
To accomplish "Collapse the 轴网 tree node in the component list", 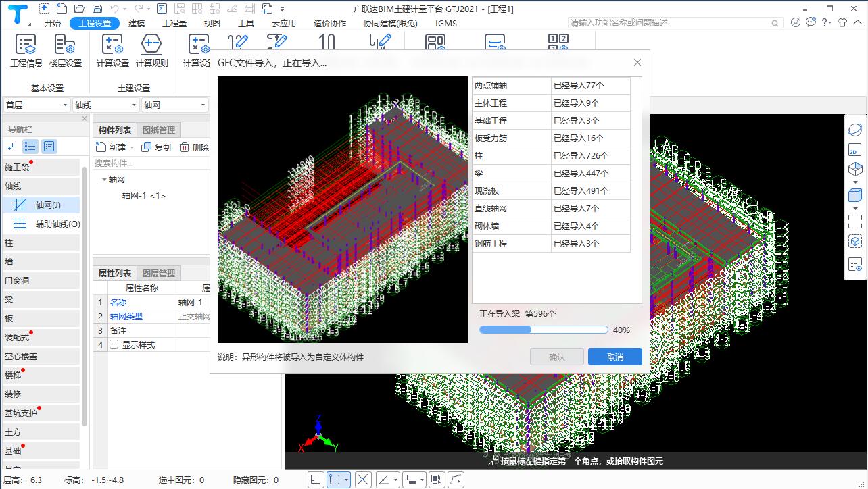I will [x=104, y=180].
